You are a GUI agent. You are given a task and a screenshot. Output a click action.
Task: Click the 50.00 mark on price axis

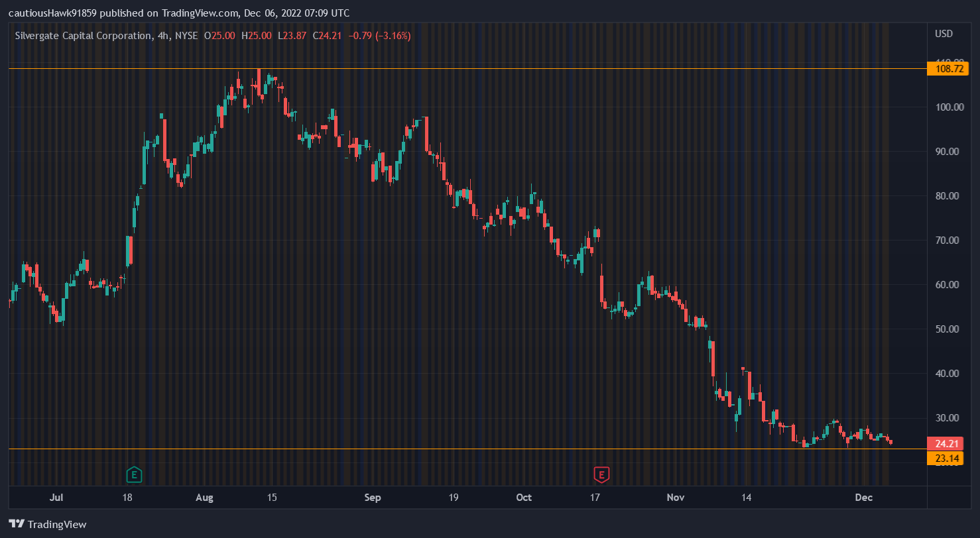coord(948,329)
